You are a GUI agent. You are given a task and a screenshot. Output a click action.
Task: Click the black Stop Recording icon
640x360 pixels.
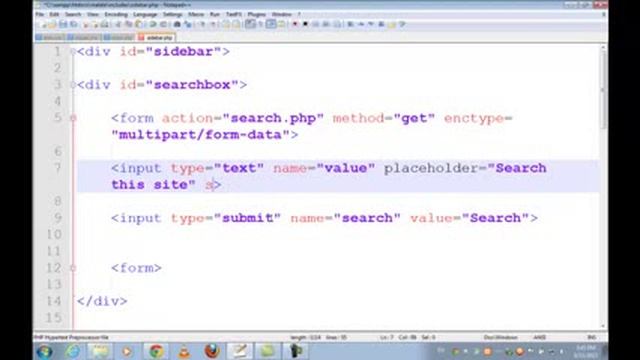(x=305, y=24)
